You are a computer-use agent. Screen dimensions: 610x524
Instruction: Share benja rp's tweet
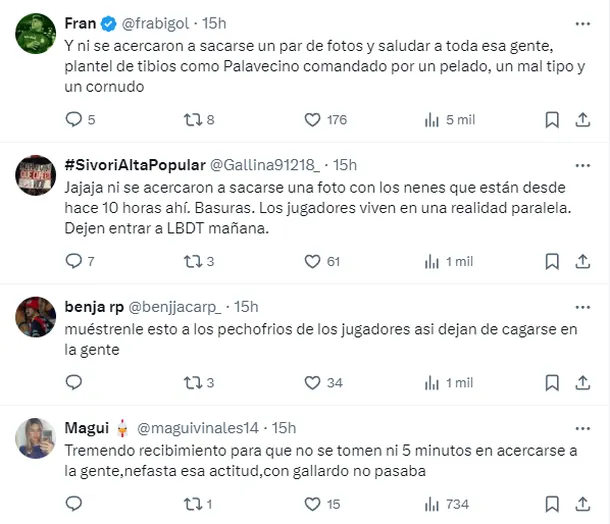[583, 383]
